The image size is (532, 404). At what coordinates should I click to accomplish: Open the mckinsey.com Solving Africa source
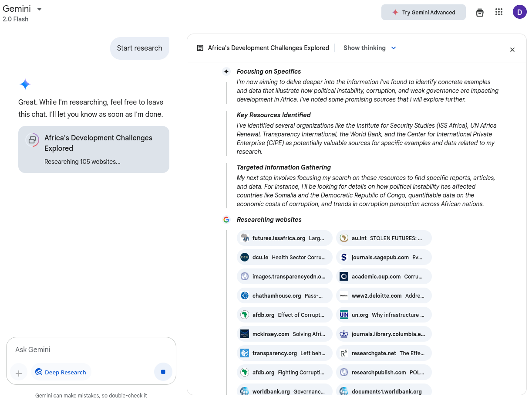(x=285, y=334)
